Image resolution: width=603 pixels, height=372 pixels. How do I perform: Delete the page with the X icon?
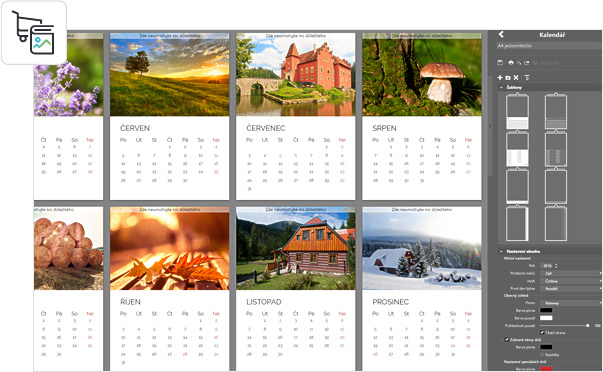[516, 77]
